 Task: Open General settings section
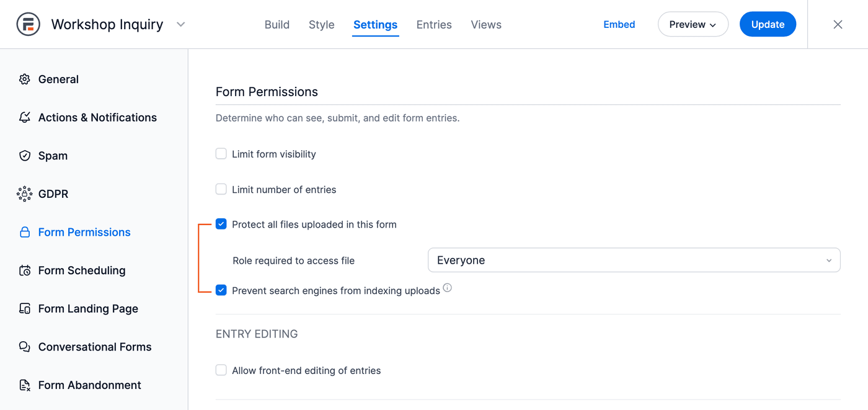coord(58,79)
